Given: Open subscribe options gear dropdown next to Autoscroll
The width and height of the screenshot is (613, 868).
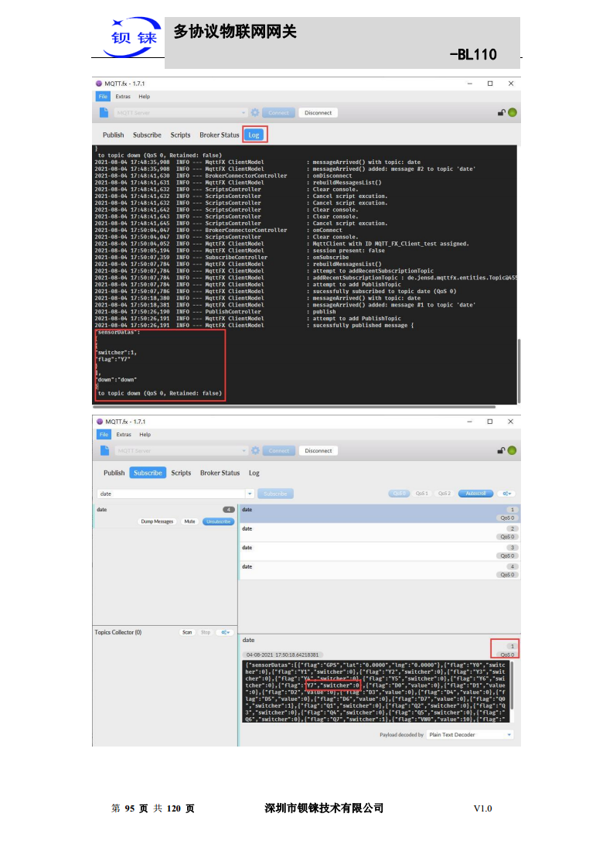Looking at the screenshot, I should point(507,494).
